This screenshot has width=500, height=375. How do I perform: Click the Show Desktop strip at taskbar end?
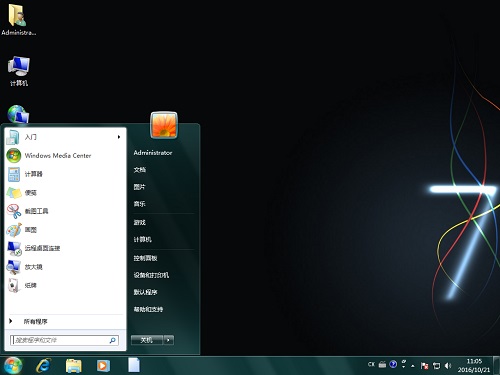(x=497, y=366)
